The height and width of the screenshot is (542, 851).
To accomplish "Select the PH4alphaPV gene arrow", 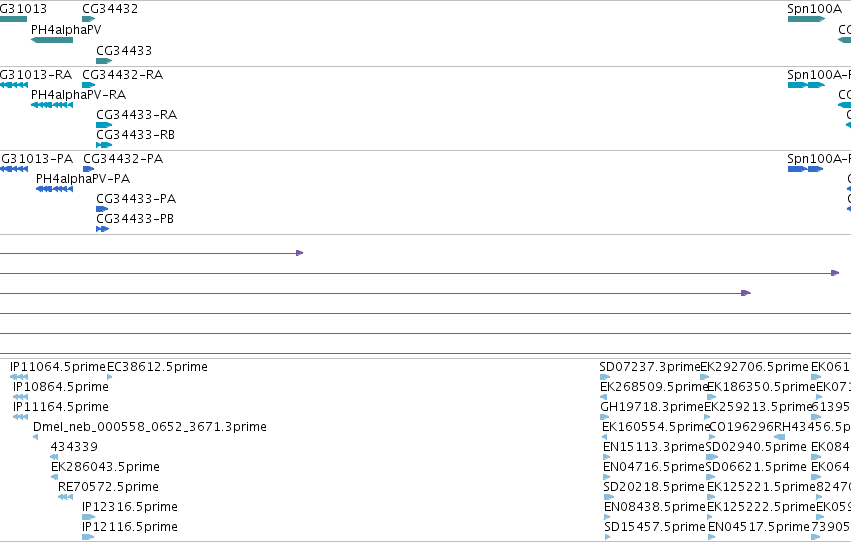I will point(52,40).
